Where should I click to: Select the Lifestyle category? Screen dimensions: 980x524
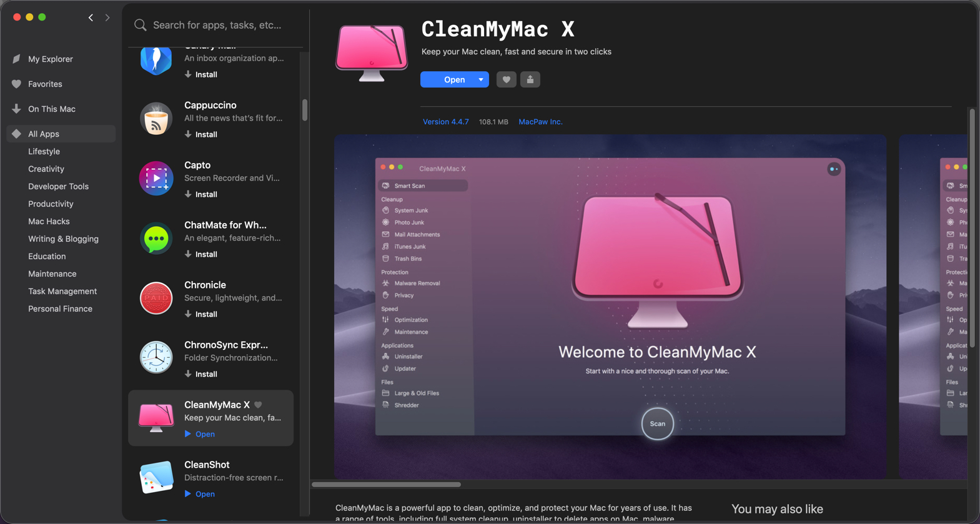pos(44,151)
